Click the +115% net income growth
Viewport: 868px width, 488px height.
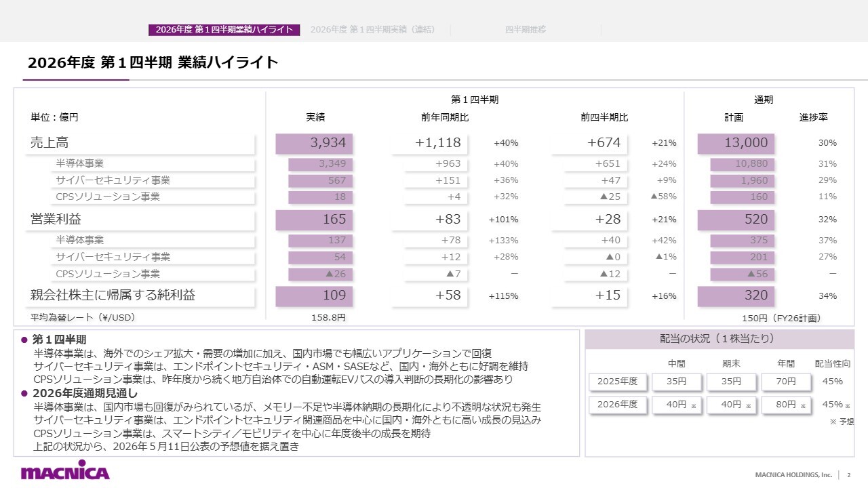503,296
